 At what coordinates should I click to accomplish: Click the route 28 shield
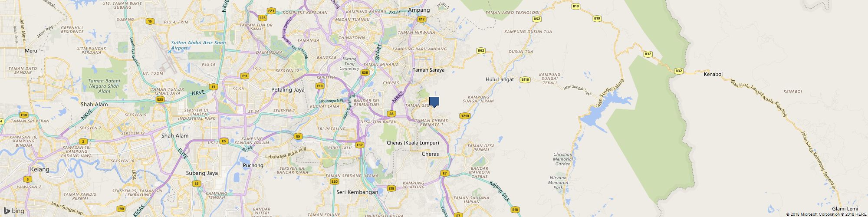pos(391,114)
